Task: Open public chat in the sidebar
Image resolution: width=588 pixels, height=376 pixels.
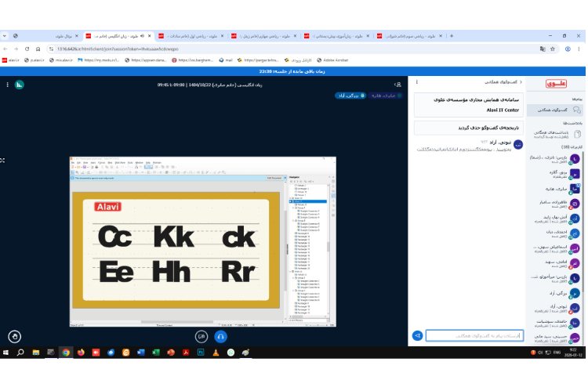Action: click(555, 110)
